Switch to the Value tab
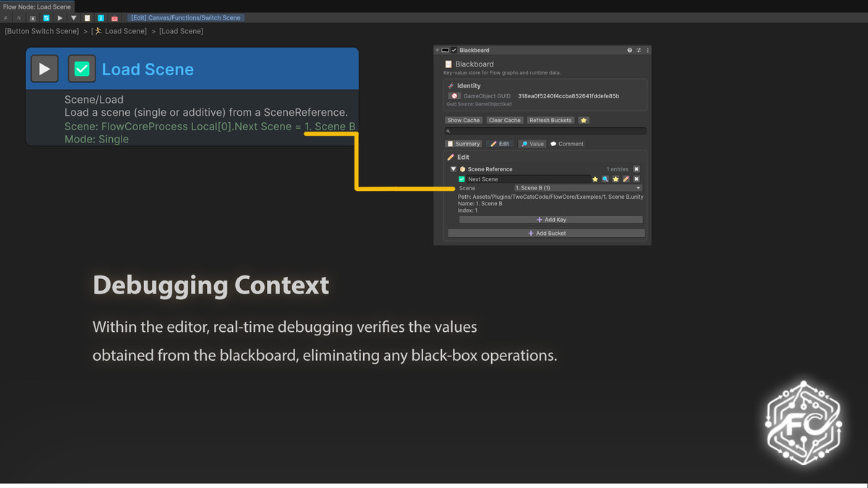This screenshot has height=488, width=868. 532,144
